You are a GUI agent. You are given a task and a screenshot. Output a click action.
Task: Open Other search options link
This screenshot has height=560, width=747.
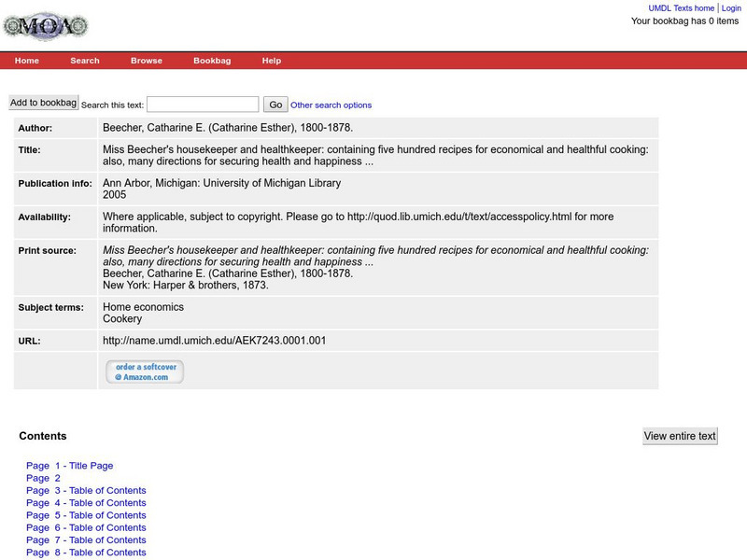pos(331,105)
